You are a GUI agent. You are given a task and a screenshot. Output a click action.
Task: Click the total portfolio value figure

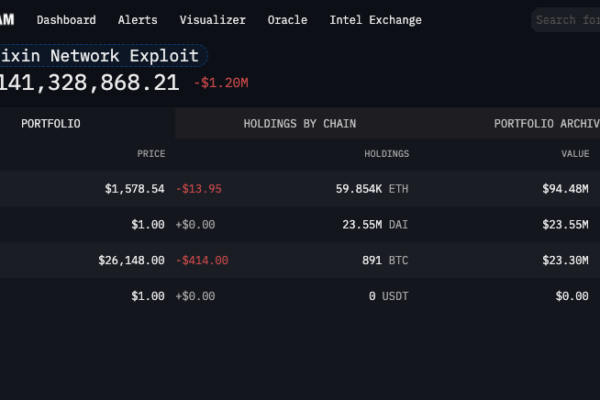[88, 83]
